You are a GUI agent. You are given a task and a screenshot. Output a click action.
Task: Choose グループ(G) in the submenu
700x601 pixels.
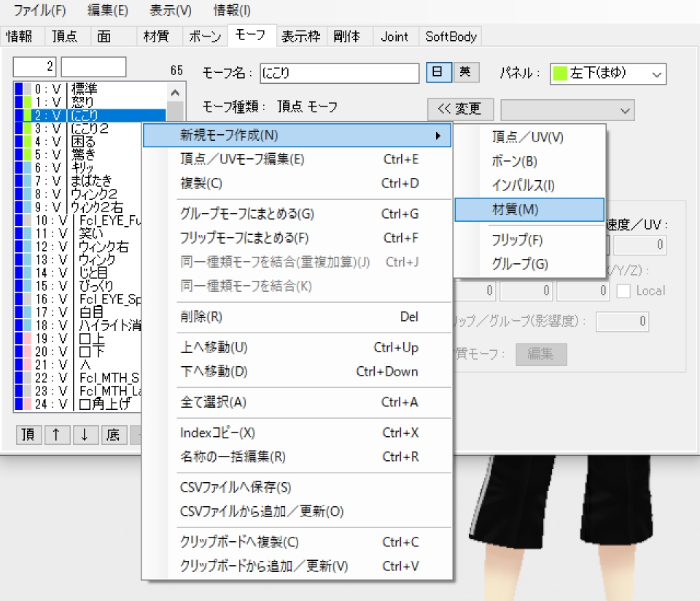click(529, 264)
